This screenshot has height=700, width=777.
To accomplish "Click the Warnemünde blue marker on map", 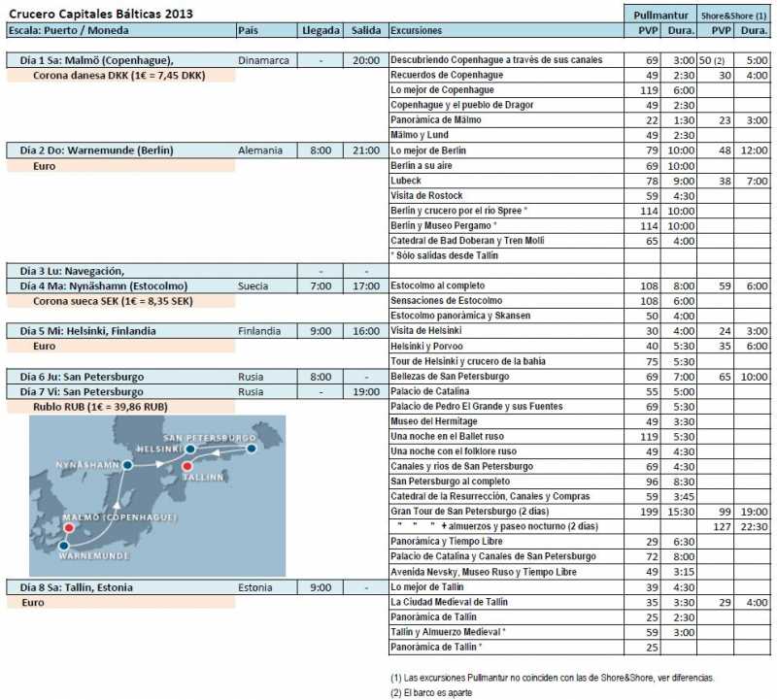I will coord(63,546).
